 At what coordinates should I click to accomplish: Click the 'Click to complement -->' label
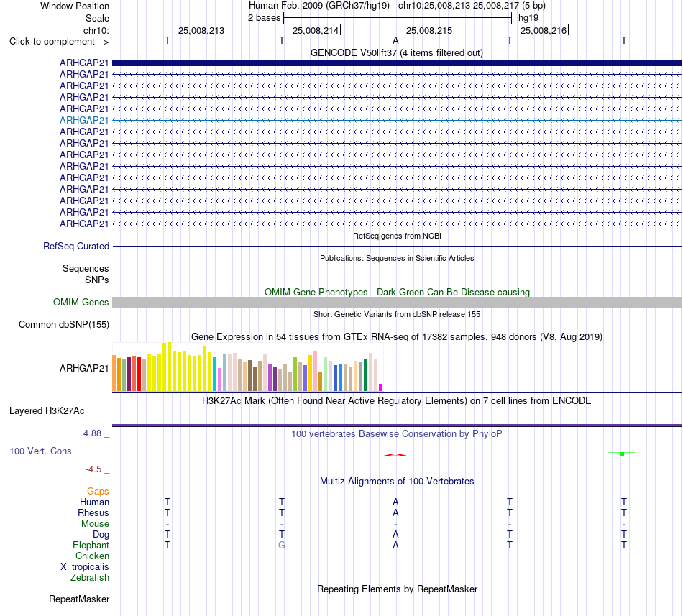(x=59, y=42)
